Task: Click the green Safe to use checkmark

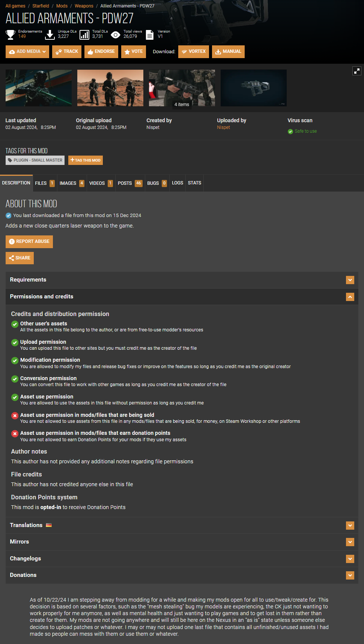Action: 290,132
